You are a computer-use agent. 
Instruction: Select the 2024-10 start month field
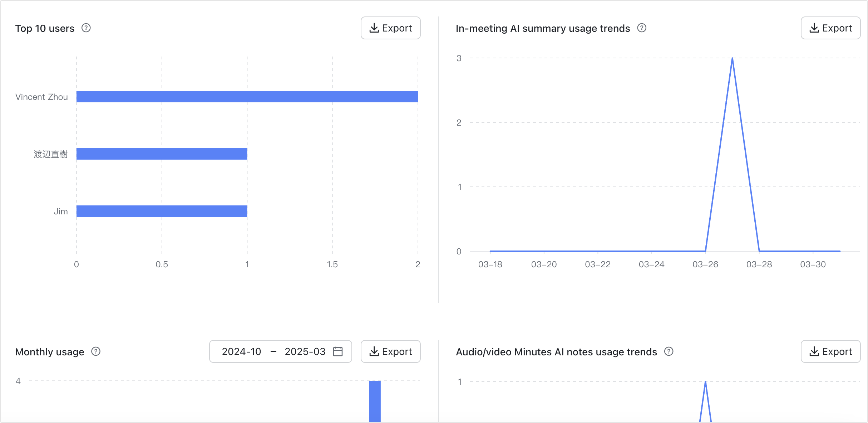(x=242, y=351)
